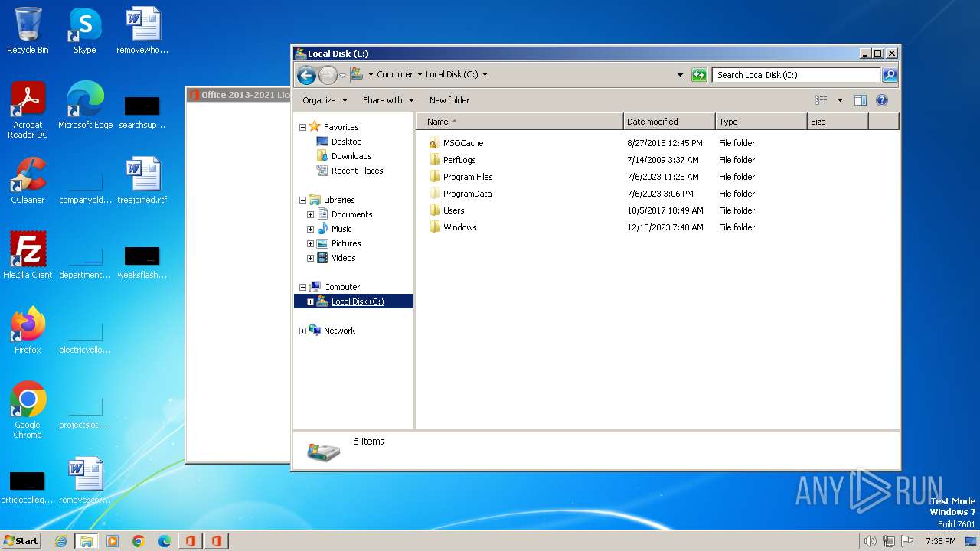Select the PerfLogs folder
Screen dimensions: 980x551
pos(459,160)
